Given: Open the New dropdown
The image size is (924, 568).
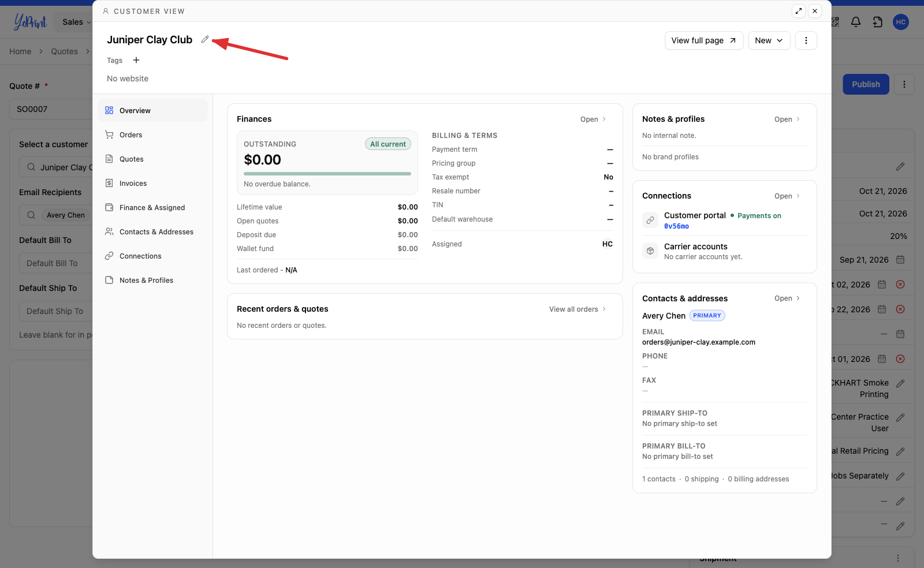Looking at the screenshot, I should 769,40.
